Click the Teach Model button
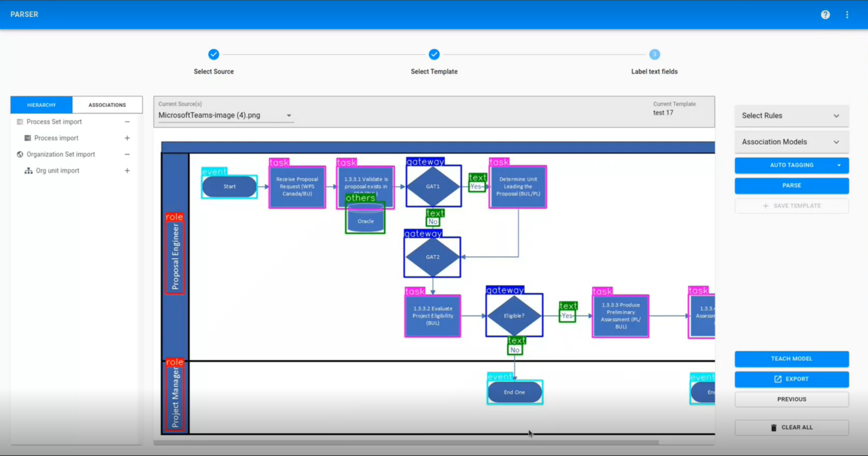This screenshot has width=868, height=456. click(x=791, y=359)
